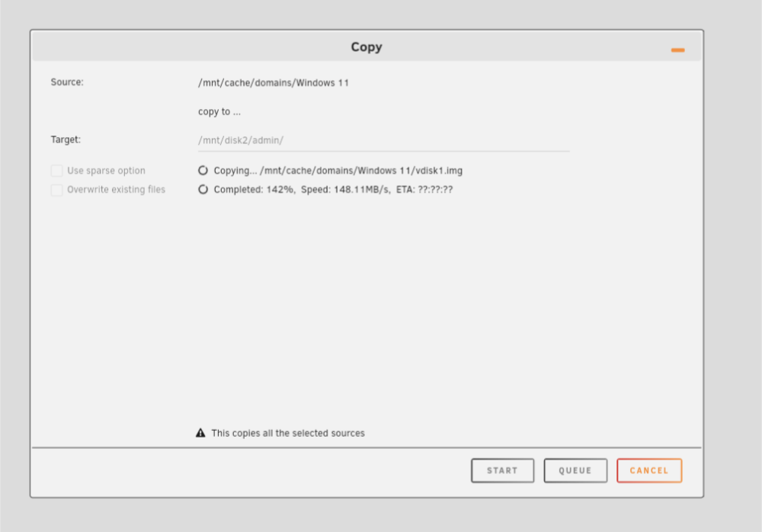Tick the Overwrite existing files checkbox
This screenshot has height=532, width=762.
pyautogui.click(x=57, y=190)
